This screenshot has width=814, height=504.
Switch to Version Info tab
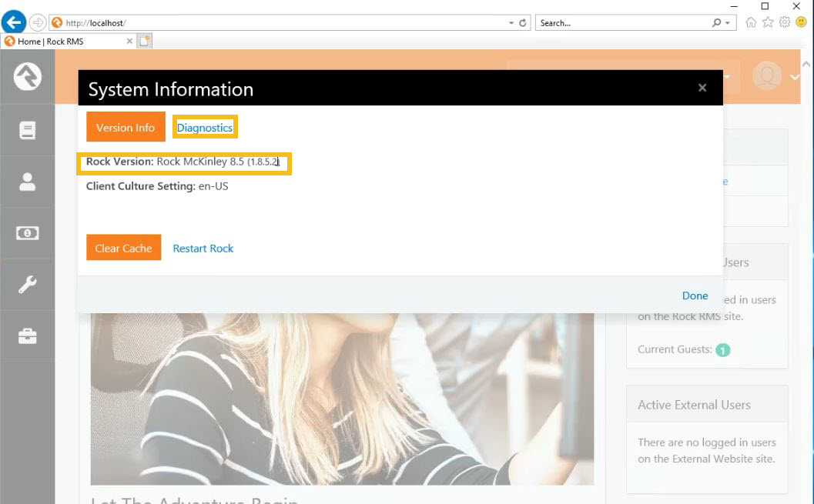(x=126, y=127)
